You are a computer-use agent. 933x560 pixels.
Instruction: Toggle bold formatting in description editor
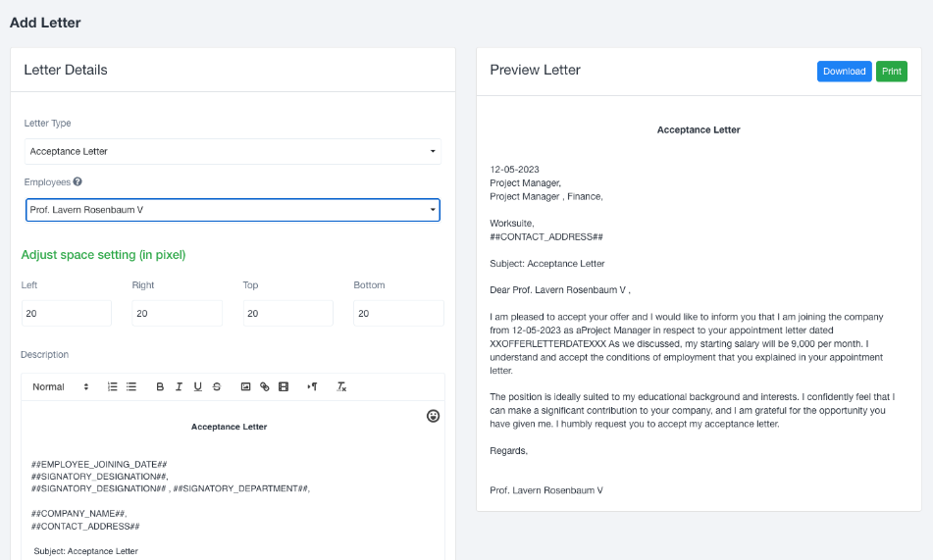pos(161,387)
